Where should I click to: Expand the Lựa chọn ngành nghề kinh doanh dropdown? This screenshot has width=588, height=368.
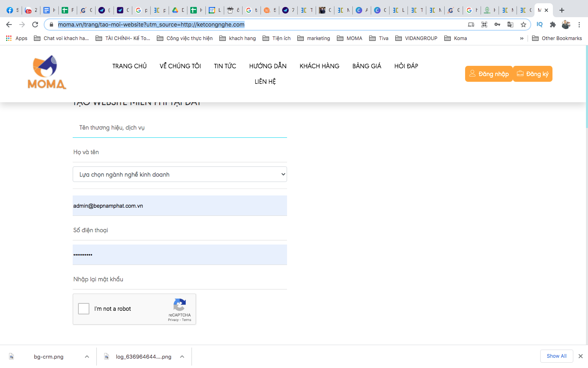(180, 174)
